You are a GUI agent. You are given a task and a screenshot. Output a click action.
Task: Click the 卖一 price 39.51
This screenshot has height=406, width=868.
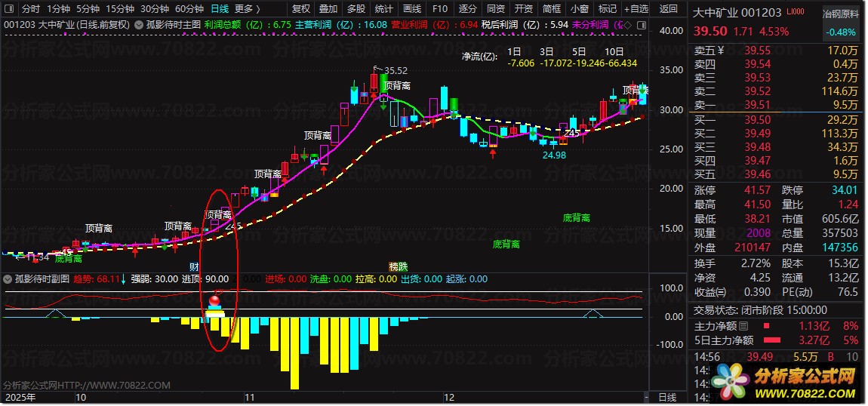coord(757,105)
